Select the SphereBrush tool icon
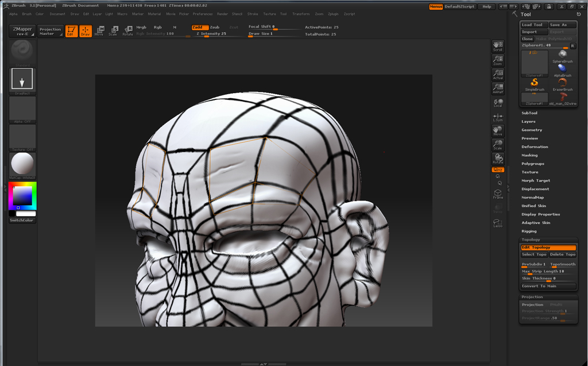The width and height of the screenshot is (588, 366). point(562,56)
